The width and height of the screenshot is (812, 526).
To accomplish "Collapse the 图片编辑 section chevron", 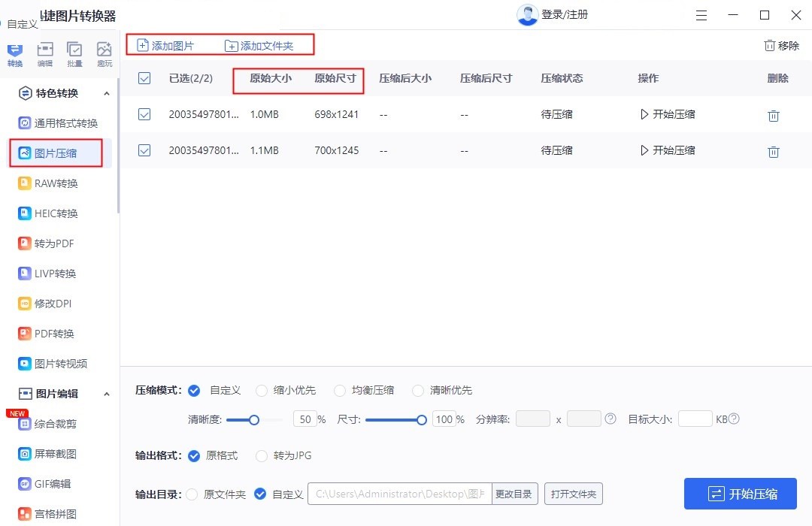I will coord(107,394).
